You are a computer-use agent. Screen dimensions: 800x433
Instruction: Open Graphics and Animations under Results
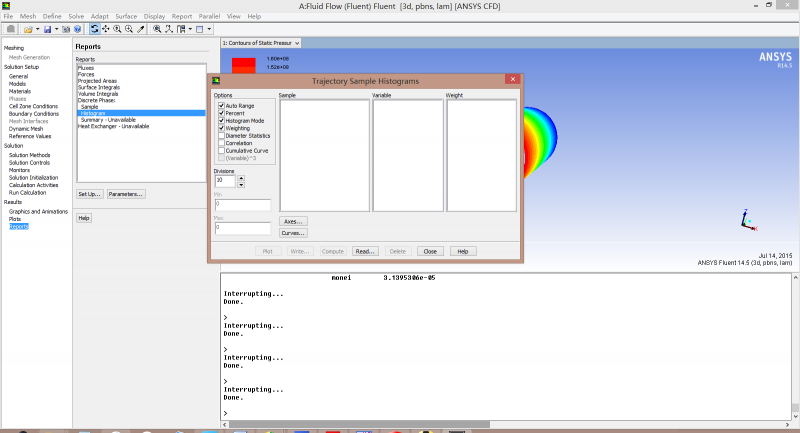click(38, 212)
